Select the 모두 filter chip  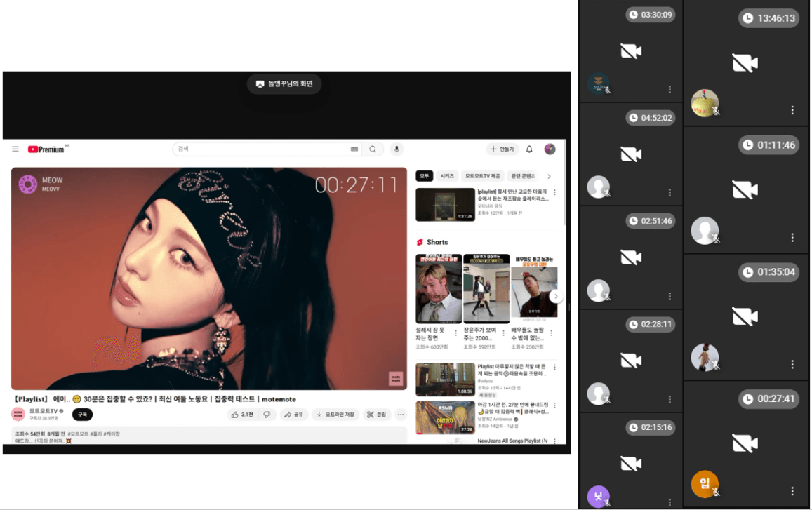(425, 176)
